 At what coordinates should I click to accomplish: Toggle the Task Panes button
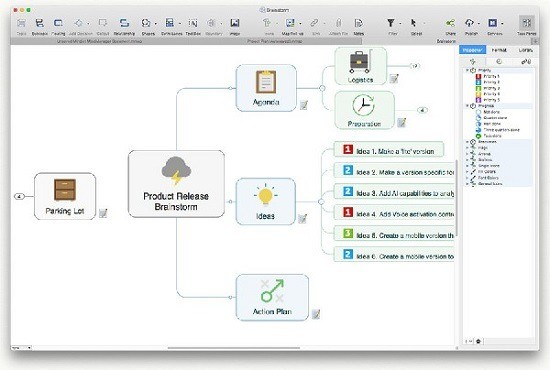click(x=526, y=26)
